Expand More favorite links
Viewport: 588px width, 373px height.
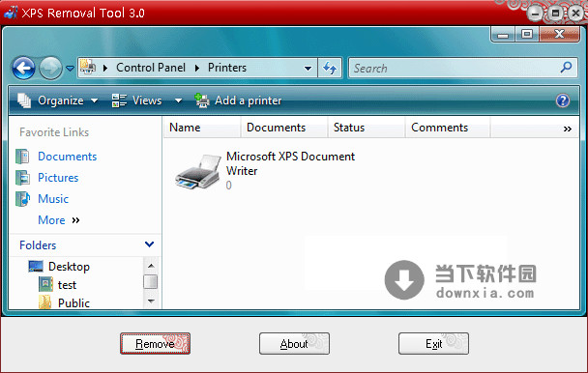(x=59, y=220)
